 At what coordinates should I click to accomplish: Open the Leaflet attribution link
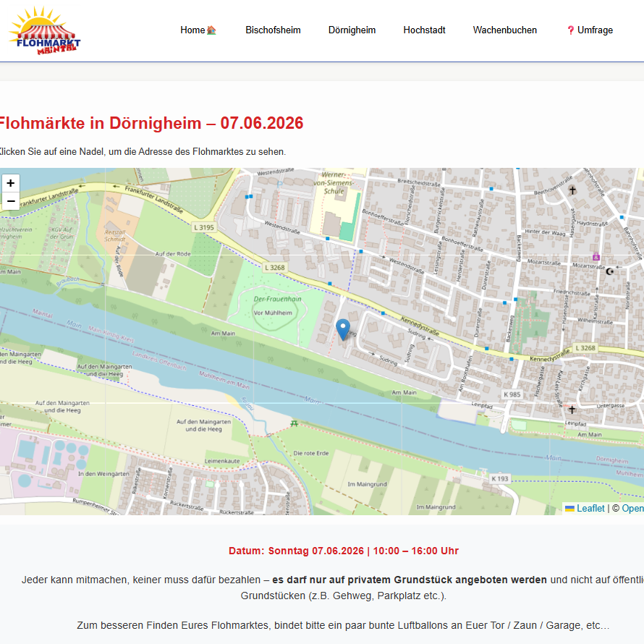[590, 509]
